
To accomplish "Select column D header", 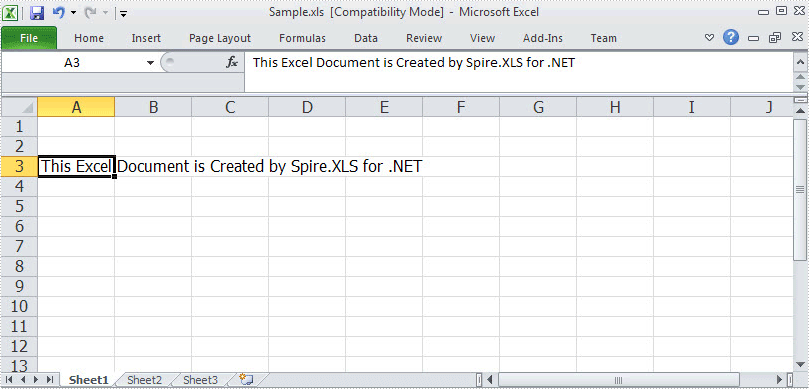I will click(x=307, y=107).
